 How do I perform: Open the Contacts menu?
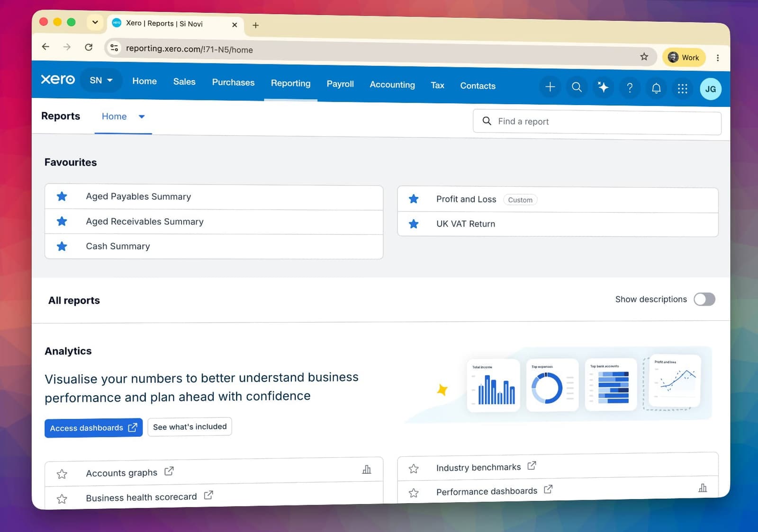[478, 86]
